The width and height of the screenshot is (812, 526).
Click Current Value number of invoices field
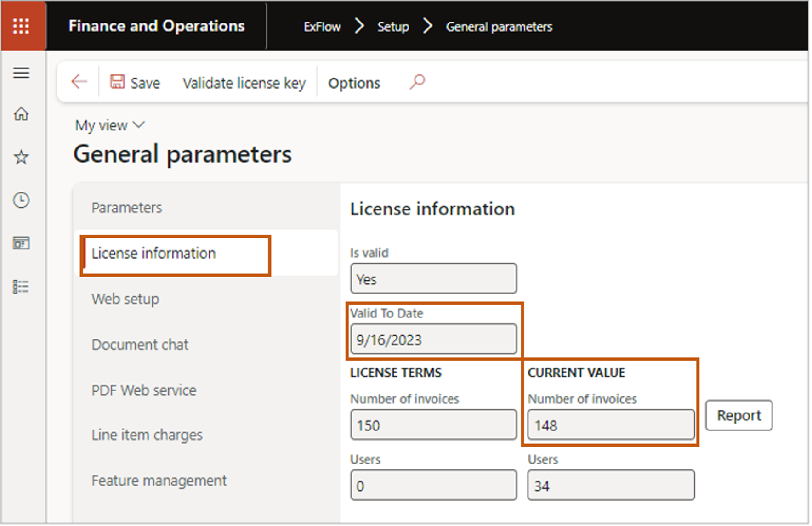611,424
